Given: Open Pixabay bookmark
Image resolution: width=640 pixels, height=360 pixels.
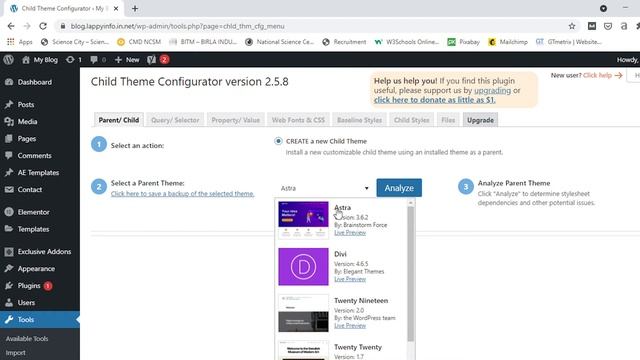Looking at the screenshot, I should coord(463,42).
